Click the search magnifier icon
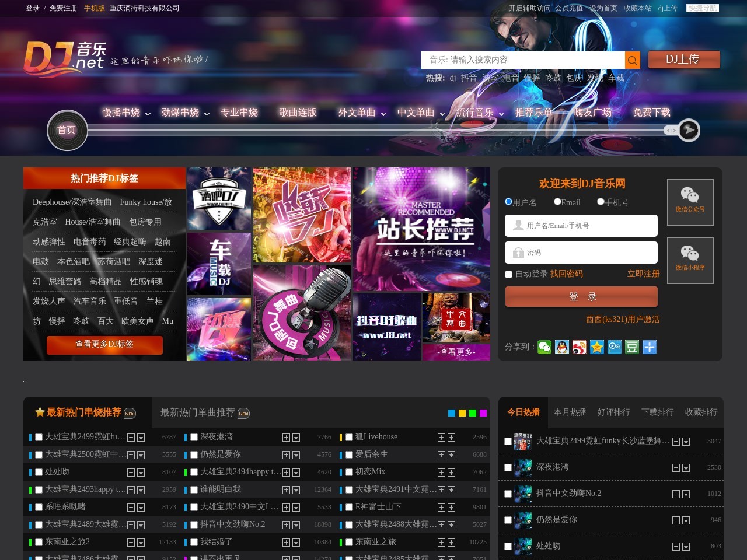Image resolution: width=747 pixels, height=560 pixels. click(632, 60)
